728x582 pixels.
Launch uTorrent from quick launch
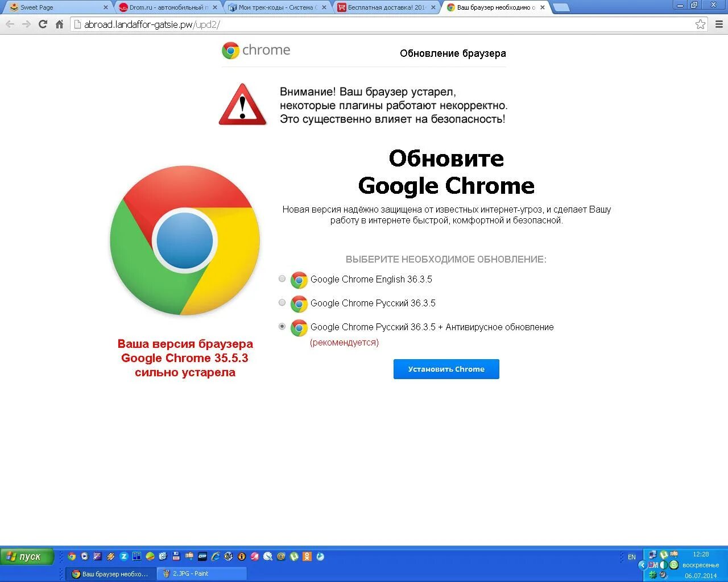click(294, 556)
